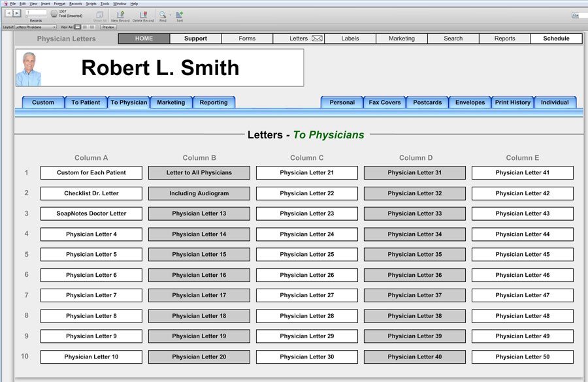Open the Reports section
588x382 pixels.
pyautogui.click(x=505, y=39)
